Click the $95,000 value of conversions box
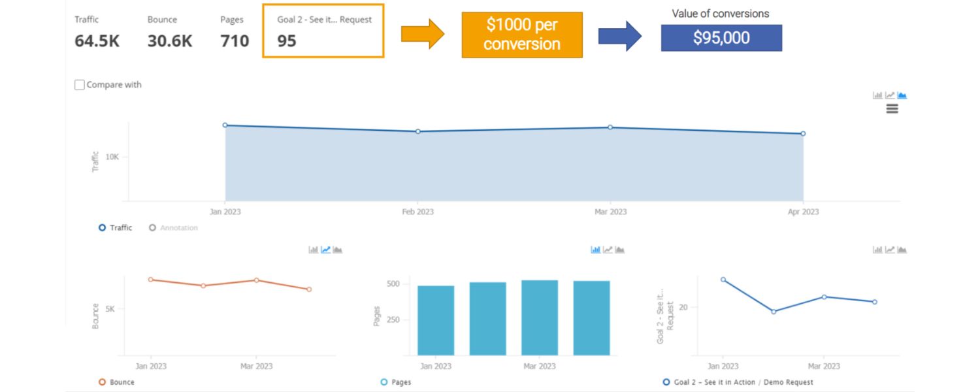Screen dimensions: 980x392 pyautogui.click(x=721, y=38)
